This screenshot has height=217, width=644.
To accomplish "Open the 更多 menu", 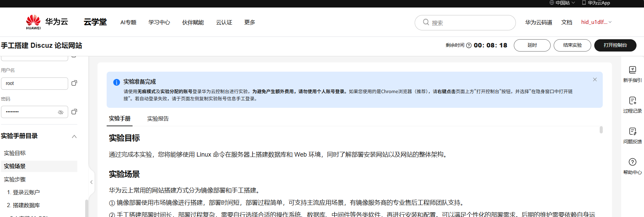I will [x=249, y=22].
